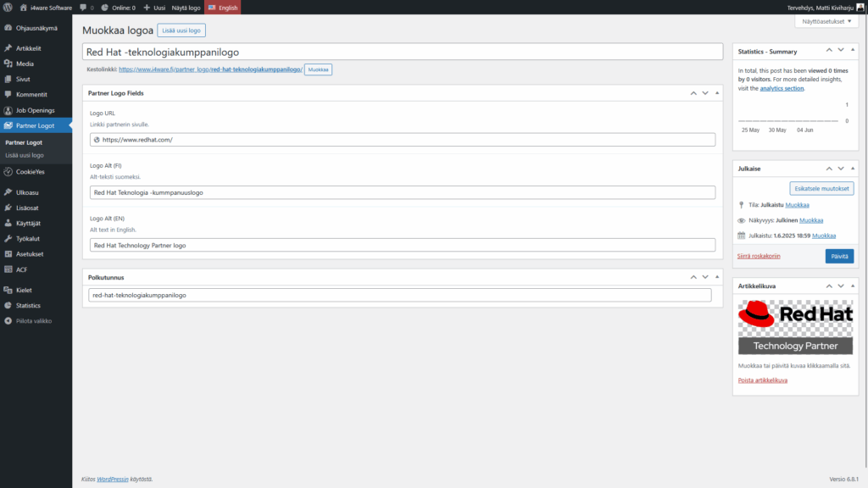868x488 pixels.
Task: Click the Kielet languages icon
Action: tap(8, 290)
